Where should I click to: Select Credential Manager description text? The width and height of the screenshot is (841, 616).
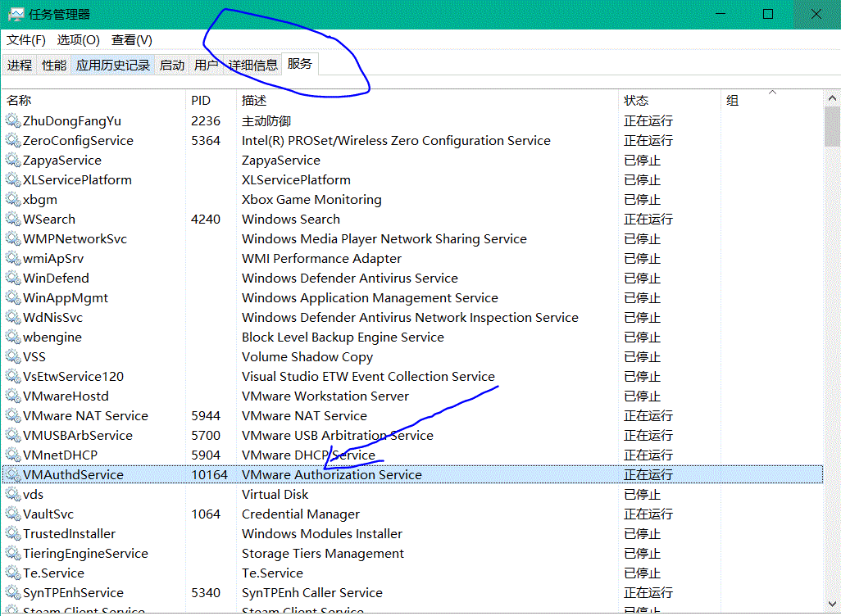(300, 514)
